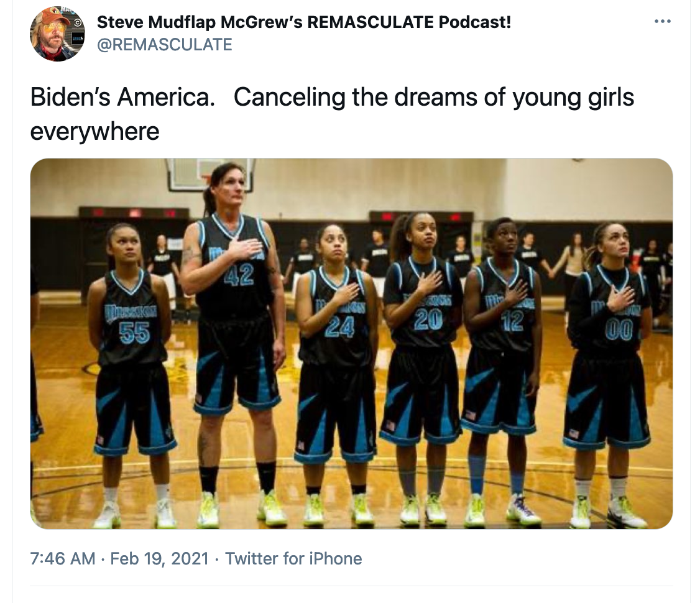Click "Canceling the dreams of young girls" text
Image resolution: width=700 pixels, height=603 pixels.
[x=434, y=98]
